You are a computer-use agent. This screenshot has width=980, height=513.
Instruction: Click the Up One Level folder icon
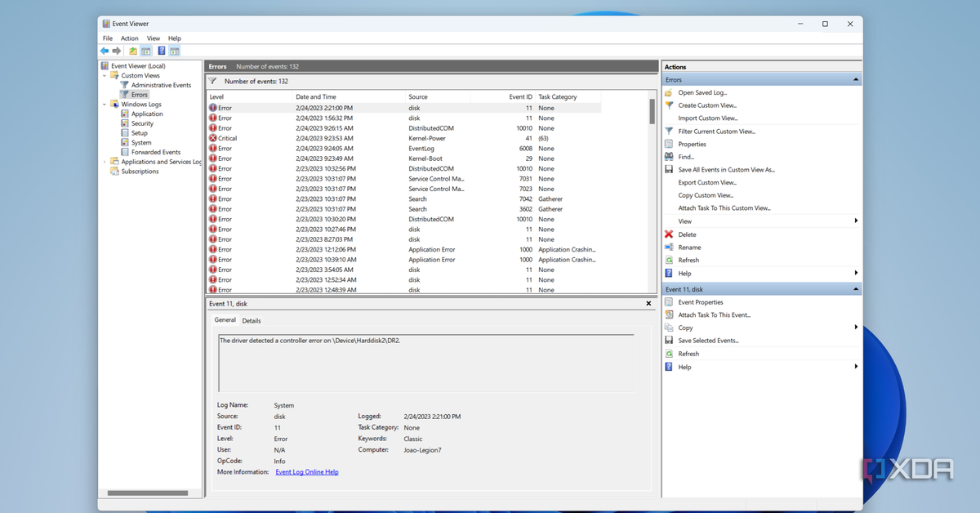[x=133, y=51]
